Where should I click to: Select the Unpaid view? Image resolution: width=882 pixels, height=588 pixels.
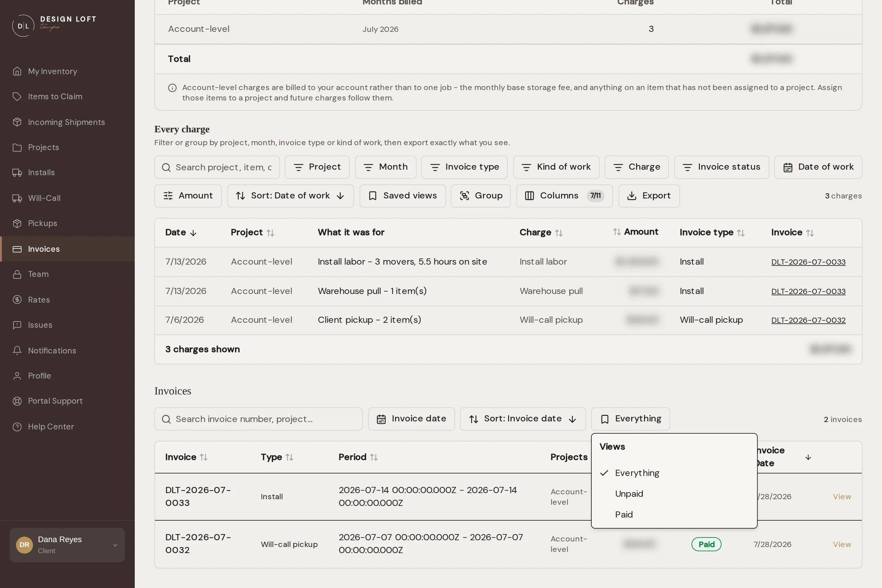click(x=674, y=493)
